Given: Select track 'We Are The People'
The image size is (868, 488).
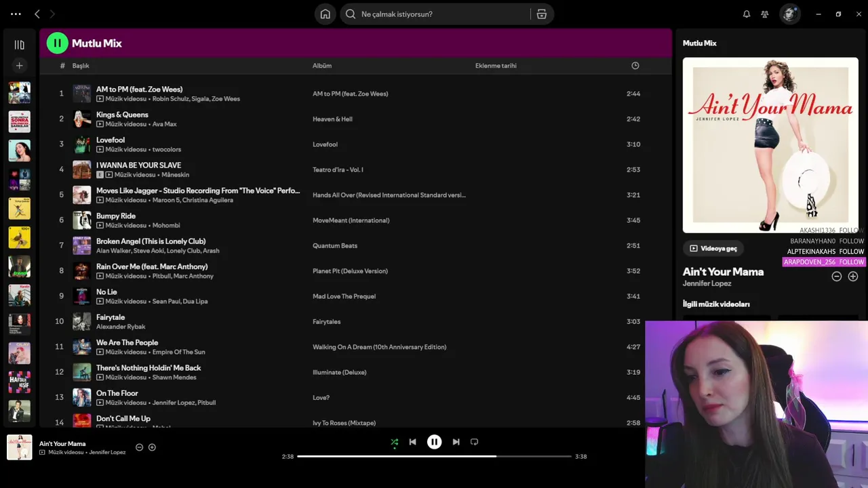Looking at the screenshot, I should [x=127, y=342].
